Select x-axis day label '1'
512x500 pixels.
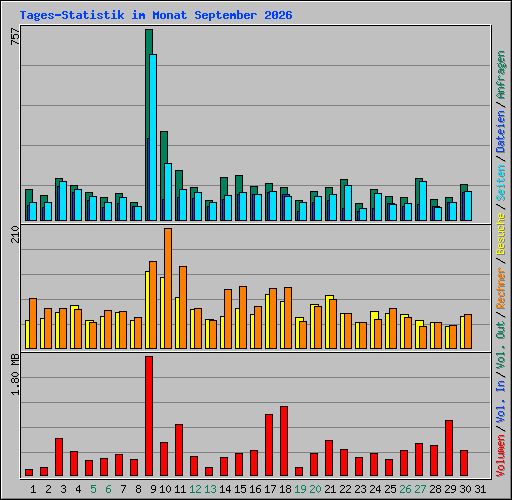tap(33, 489)
